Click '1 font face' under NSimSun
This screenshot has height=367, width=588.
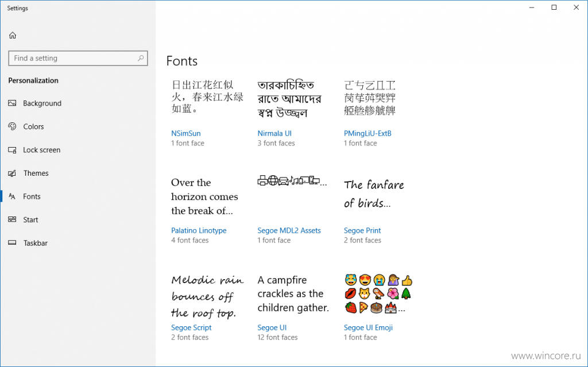tap(188, 143)
